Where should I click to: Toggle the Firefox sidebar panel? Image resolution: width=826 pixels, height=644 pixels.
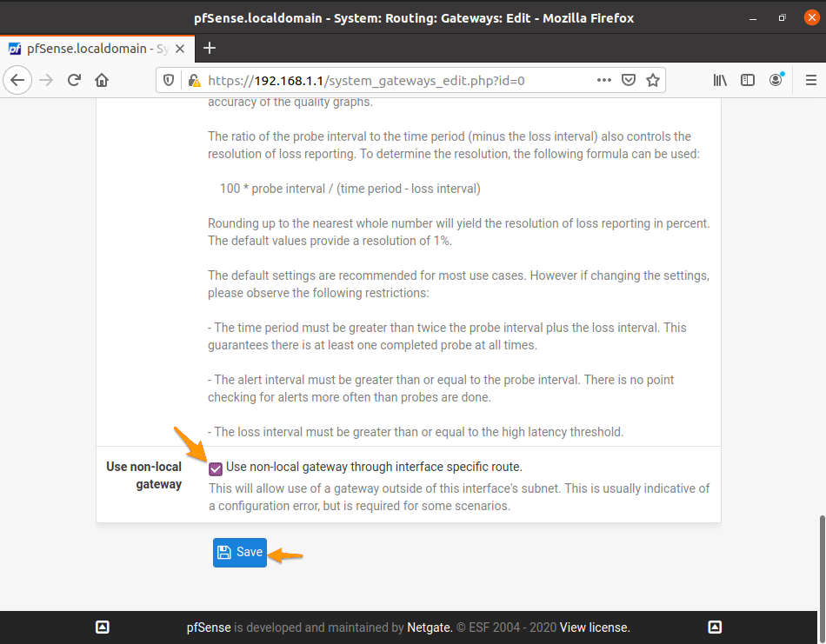pyautogui.click(x=748, y=81)
